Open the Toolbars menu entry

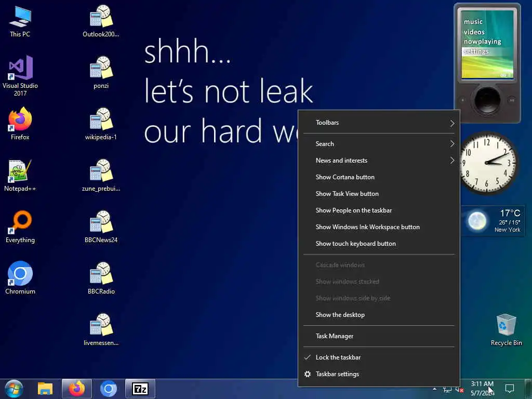[379, 123]
